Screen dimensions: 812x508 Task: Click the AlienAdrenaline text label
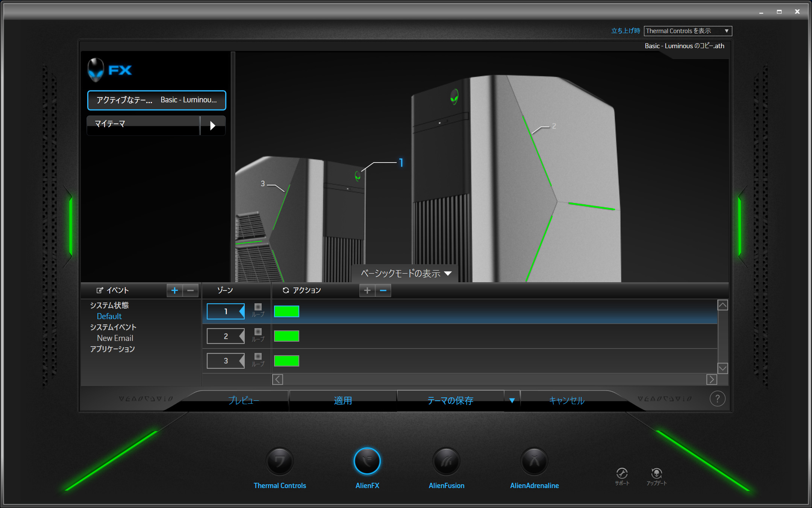[534, 485]
